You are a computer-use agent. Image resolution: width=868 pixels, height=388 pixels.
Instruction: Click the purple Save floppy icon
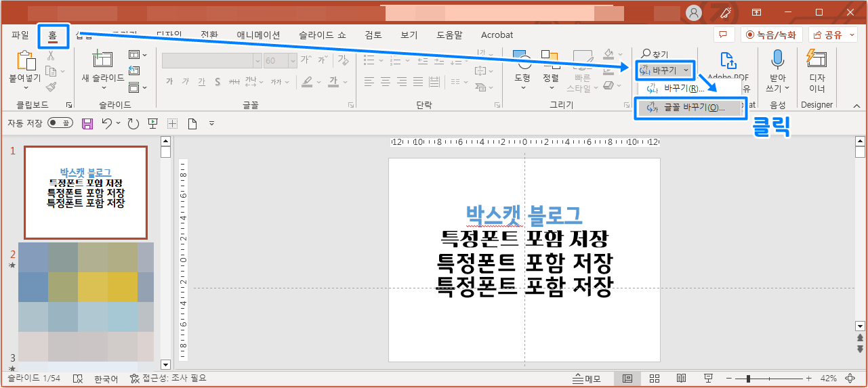[x=87, y=123]
